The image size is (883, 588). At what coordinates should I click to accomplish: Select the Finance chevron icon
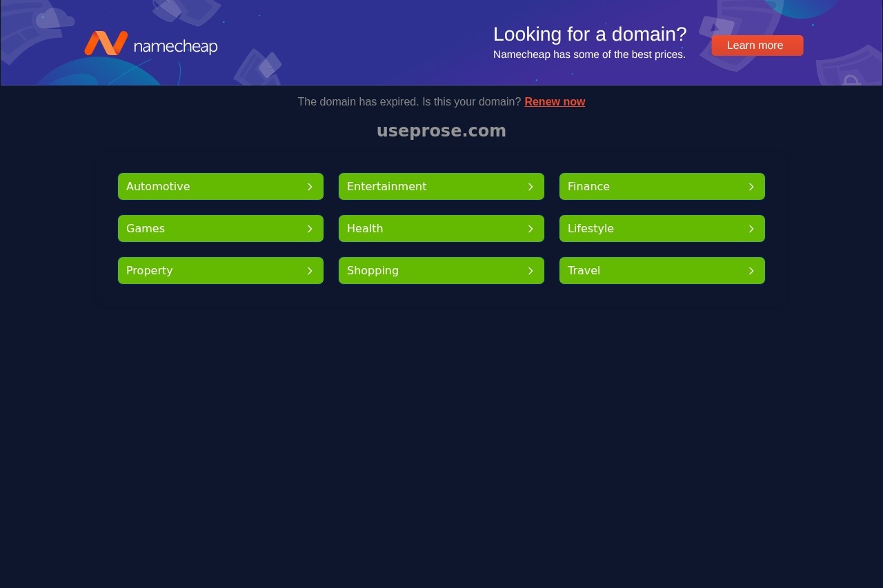[751, 186]
